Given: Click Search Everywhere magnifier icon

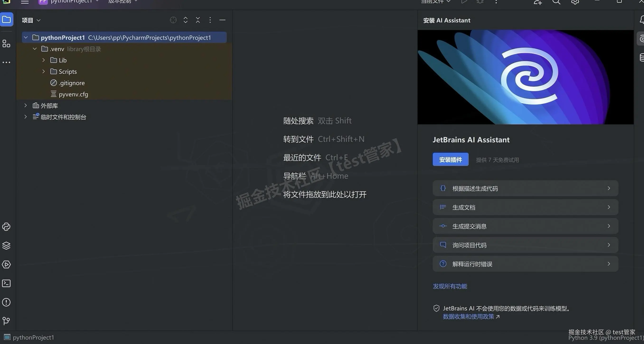Looking at the screenshot, I should [556, 2].
